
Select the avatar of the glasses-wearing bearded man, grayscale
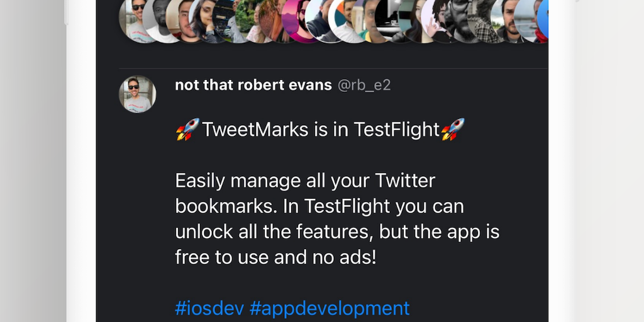(462, 21)
